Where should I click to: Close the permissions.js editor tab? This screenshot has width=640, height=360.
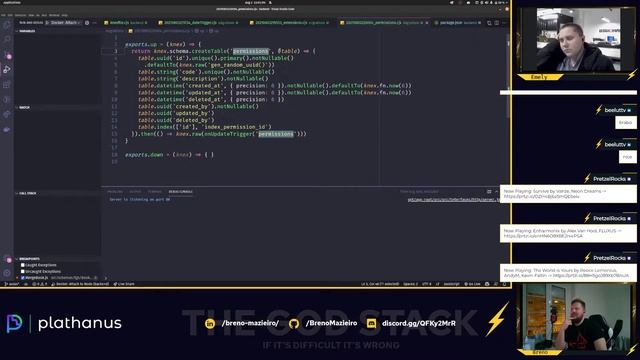tap(427, 23)
